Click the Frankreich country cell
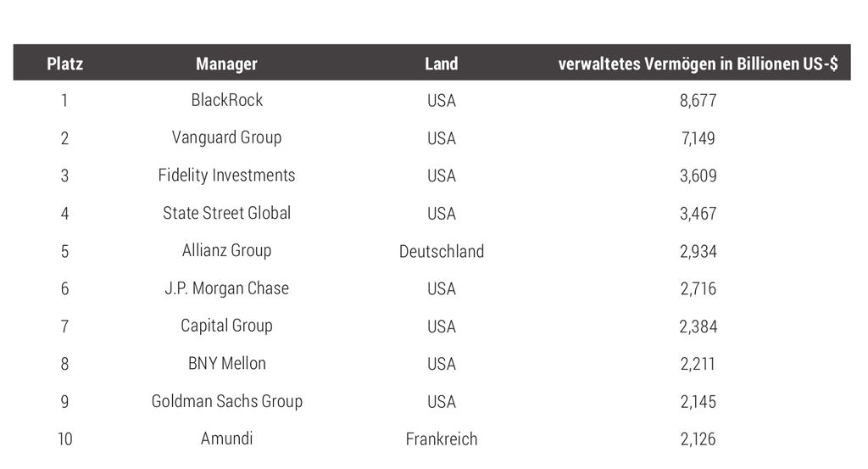868x469 pixels. [441, 439]
